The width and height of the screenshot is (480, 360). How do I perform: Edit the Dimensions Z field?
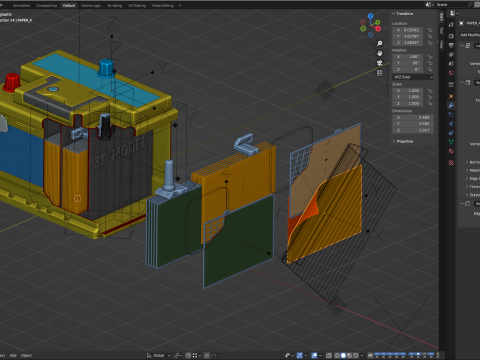(413, 130)
